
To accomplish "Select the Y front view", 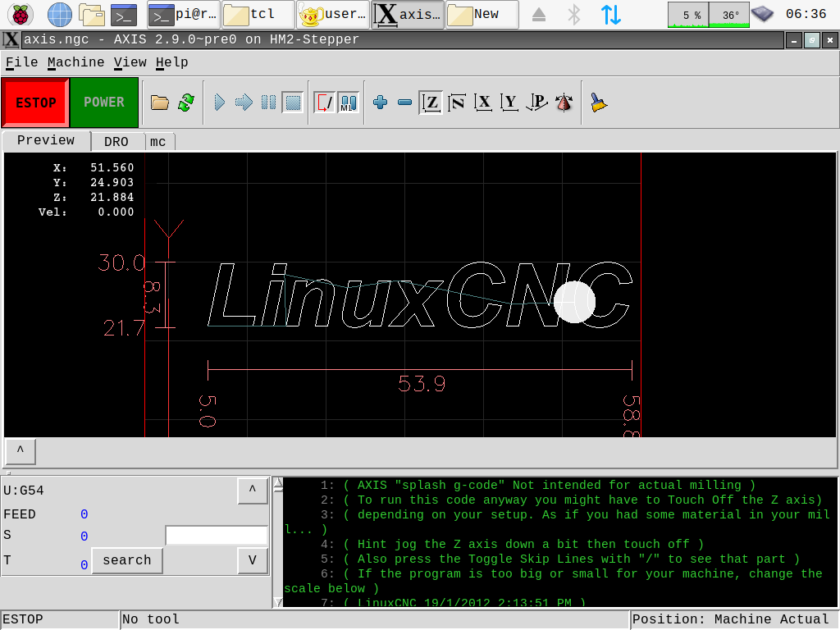I will pyautogui.click(x=509, y=103).
